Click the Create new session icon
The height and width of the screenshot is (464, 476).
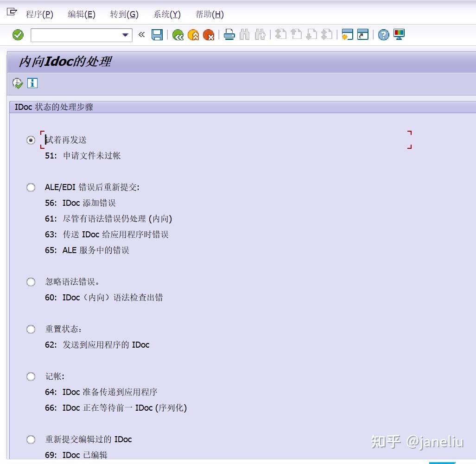(x=347, y=34)
